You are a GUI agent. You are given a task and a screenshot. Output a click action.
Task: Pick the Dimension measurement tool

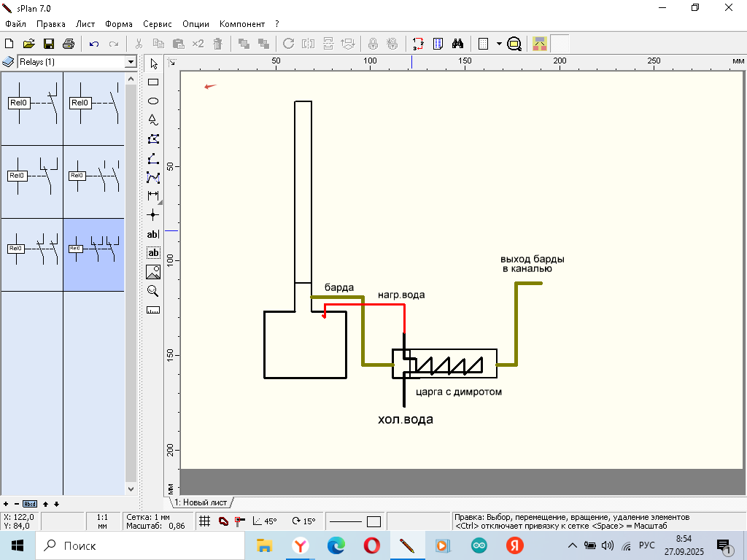point(153,195)
